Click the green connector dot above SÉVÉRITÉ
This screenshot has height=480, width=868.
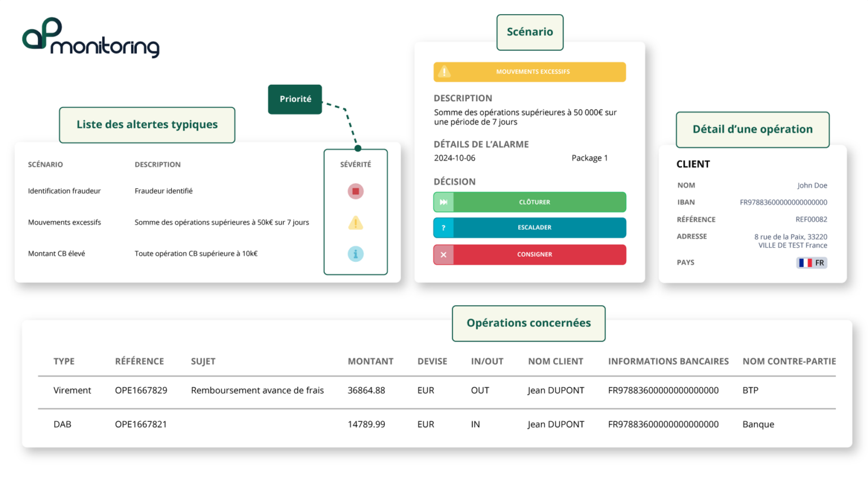[357, 148]
